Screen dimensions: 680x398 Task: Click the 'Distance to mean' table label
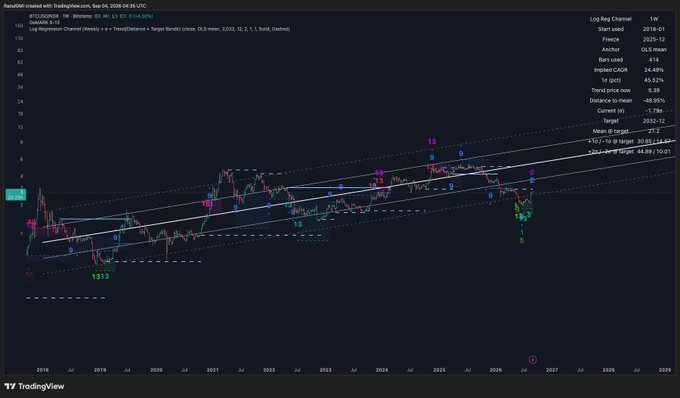pos(611,101)
